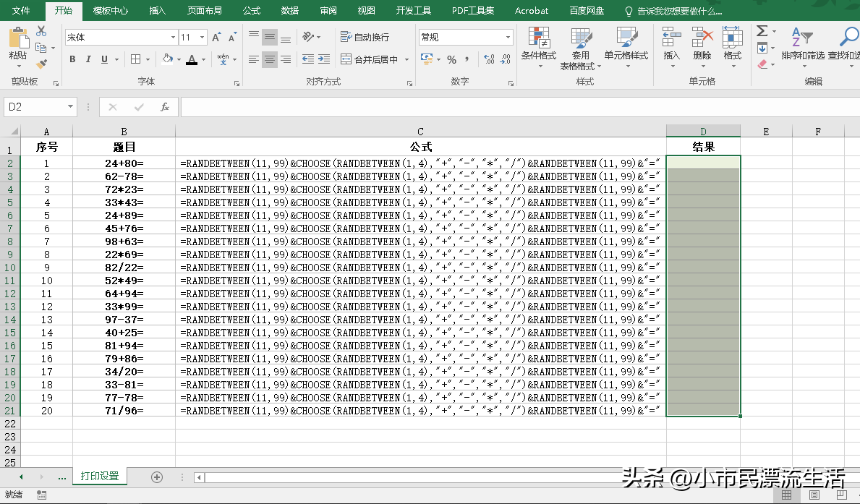860x504 pixels.
Task: Apply percent style
Action: click(451, 59)
